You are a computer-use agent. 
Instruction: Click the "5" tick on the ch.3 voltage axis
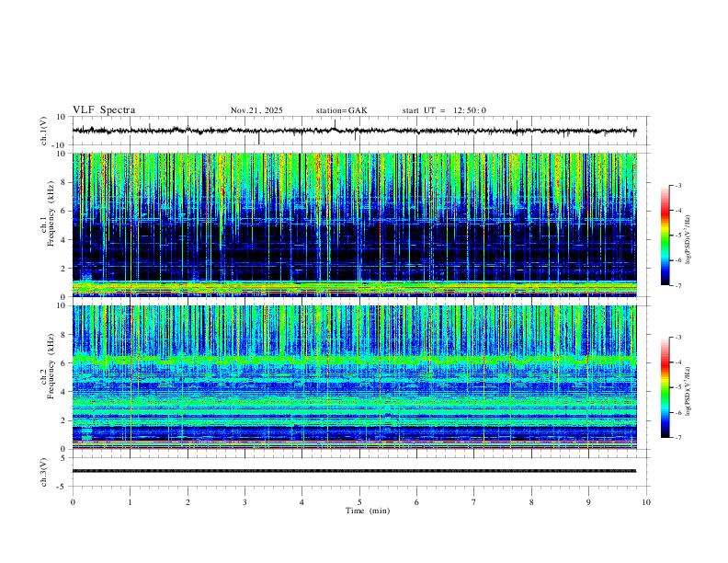pyautogui.click(x=63, y=458)
